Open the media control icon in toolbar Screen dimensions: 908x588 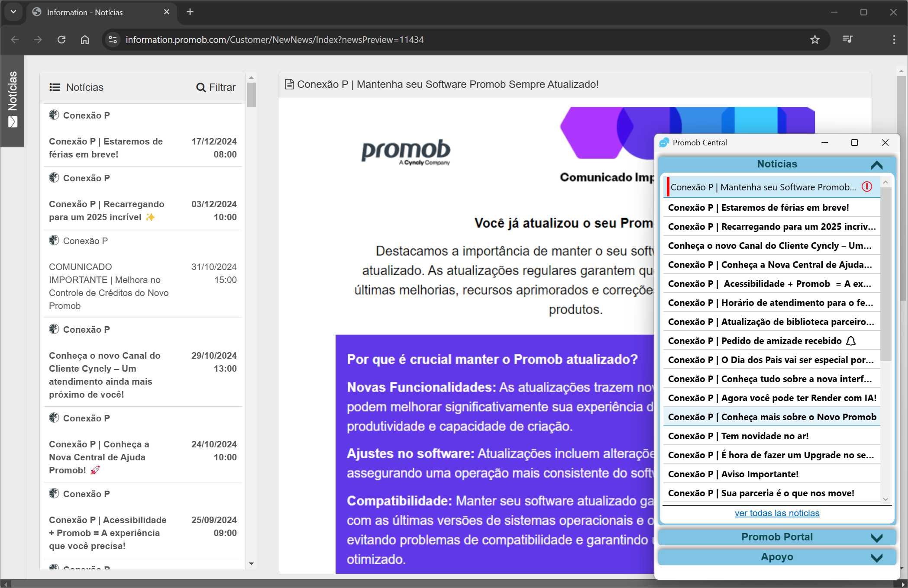[x=847, y=40]
